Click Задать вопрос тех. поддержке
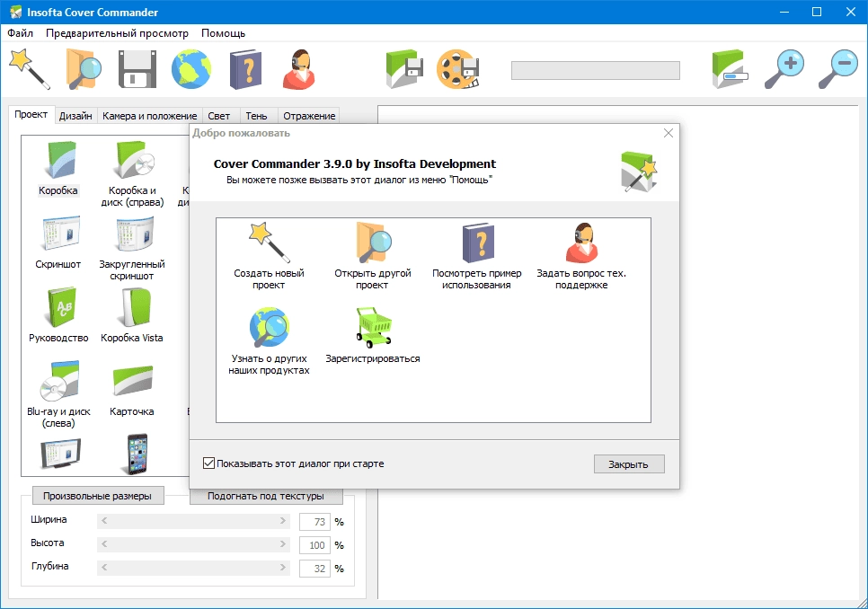868x609 pixels. click(581, 256)
